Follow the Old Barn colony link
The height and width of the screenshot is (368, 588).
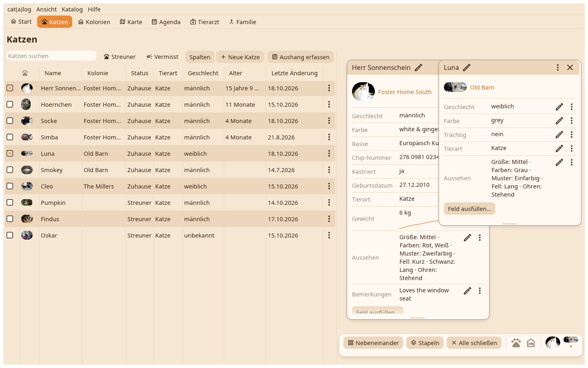coord(482,88)
